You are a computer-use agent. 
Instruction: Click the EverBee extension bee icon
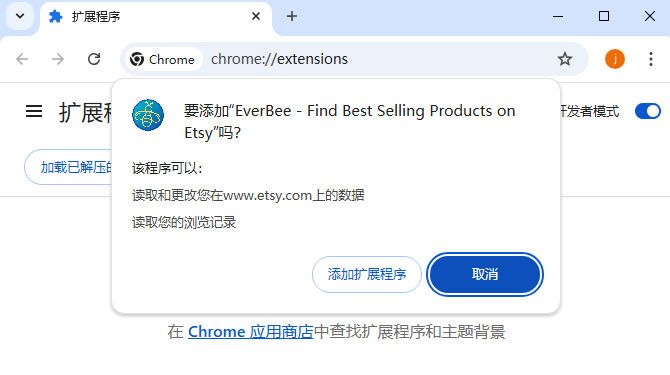pos(148,115)
